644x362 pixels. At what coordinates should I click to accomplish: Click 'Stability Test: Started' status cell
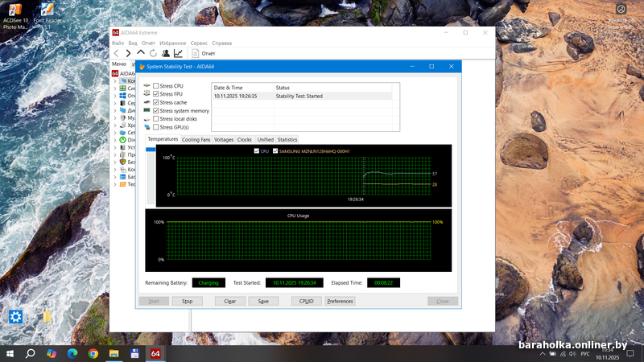tap(299, 96)
